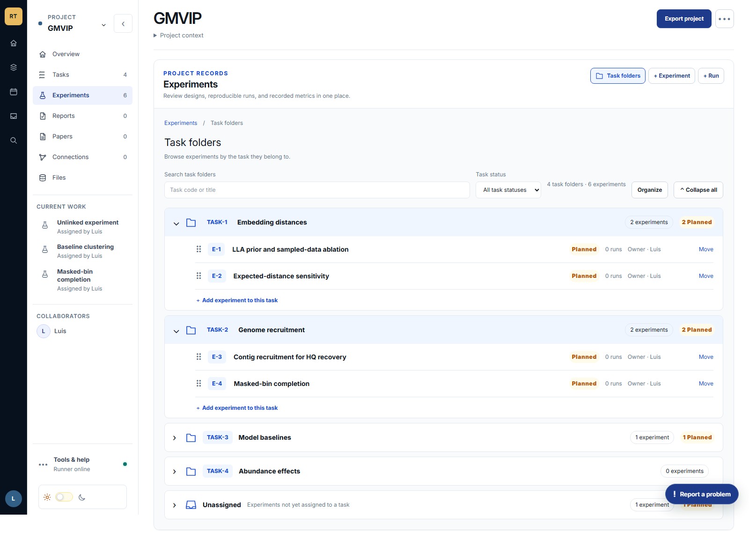The image size is (749, 560).
Task: Open the home icon in the left rail
Action: (x=14, y=43)
